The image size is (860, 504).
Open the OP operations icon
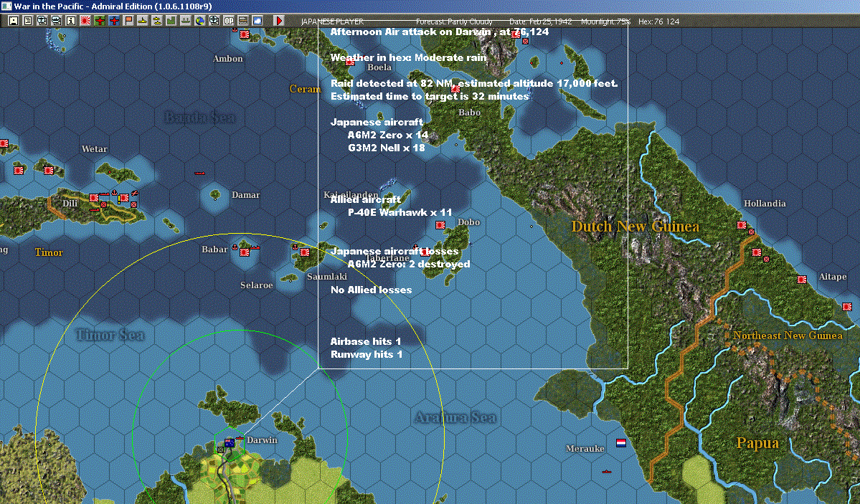point(229,21)
